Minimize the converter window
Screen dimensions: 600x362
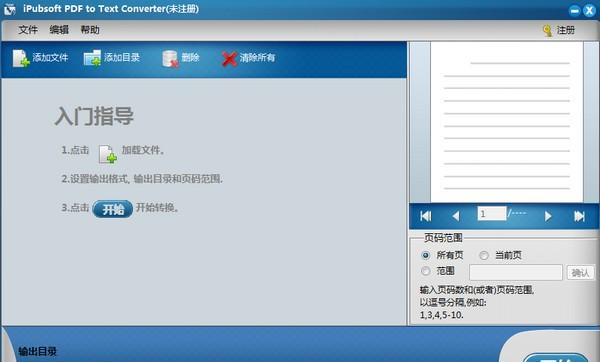(574, 10)
